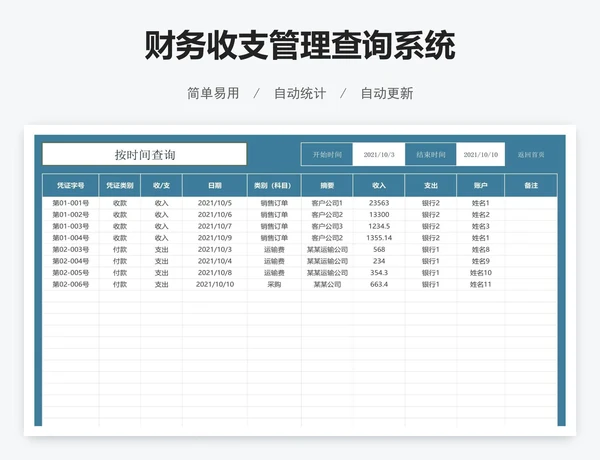This screenshot has width=600, height=460.
Task: Click voucher cell 第01-001号
Action: pyautogui.click(x=70, y=203)
